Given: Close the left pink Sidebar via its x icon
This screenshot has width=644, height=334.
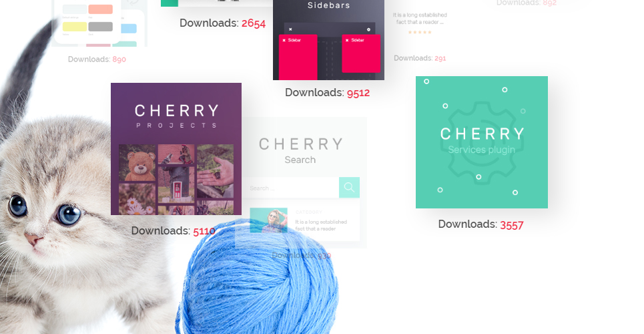Looking at the screenshot, I should pyautogui.click(x=284, y=40).
